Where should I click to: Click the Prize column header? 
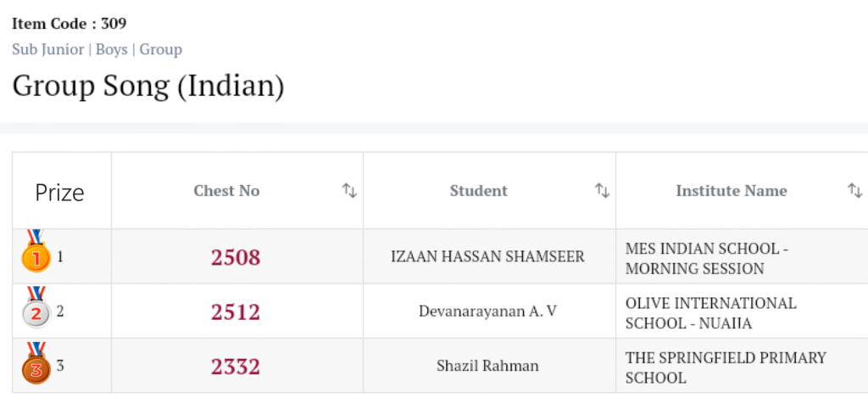[x=59, y=192]
